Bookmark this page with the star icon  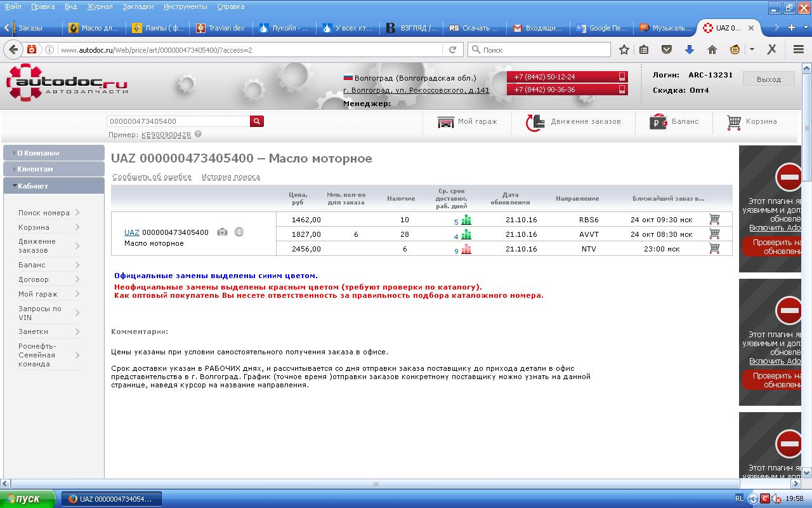tap(624, 50)
